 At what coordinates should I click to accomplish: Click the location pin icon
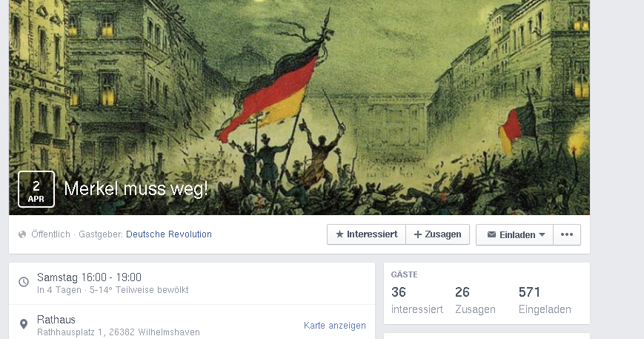(x=24, y=324)
